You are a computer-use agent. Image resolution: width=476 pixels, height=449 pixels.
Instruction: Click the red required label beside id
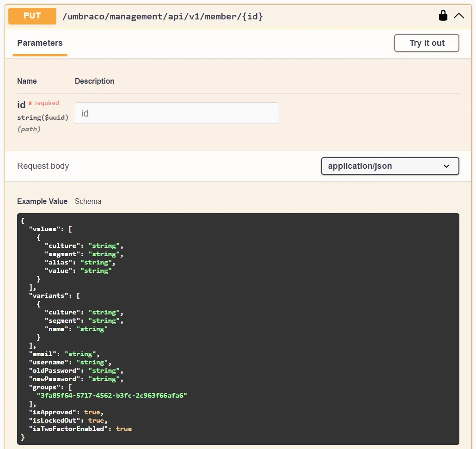[47, 103]
